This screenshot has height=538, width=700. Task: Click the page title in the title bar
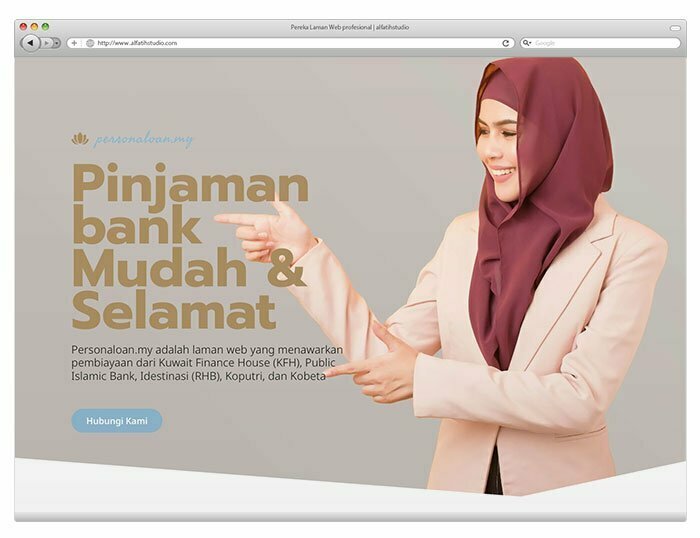(350, 27)
